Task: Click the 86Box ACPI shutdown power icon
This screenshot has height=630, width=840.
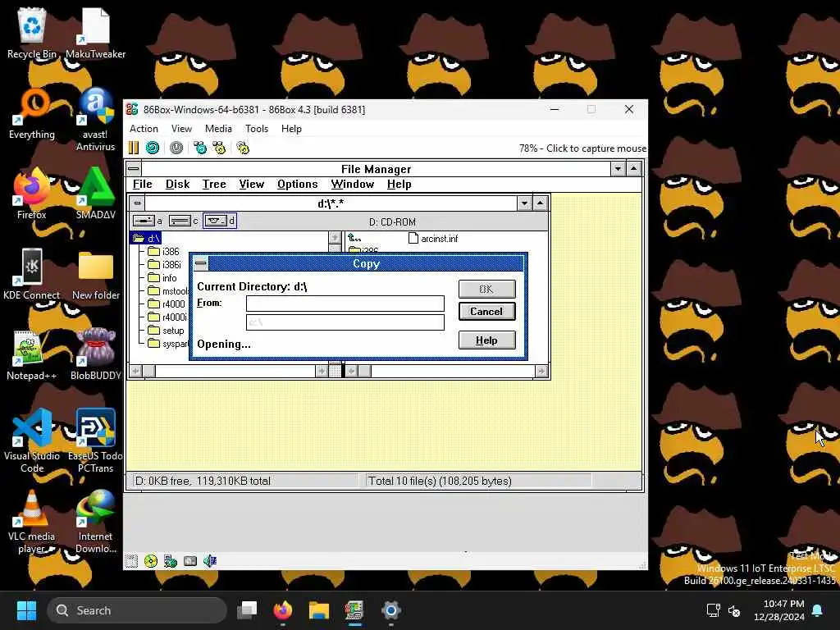Action: coord(176,148)
